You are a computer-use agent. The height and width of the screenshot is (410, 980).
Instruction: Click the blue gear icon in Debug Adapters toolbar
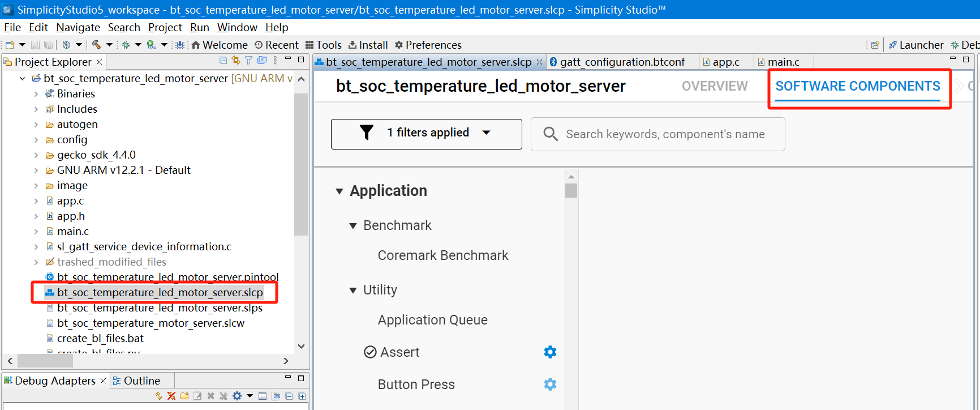pyautogui.click(x=237, y=396)
